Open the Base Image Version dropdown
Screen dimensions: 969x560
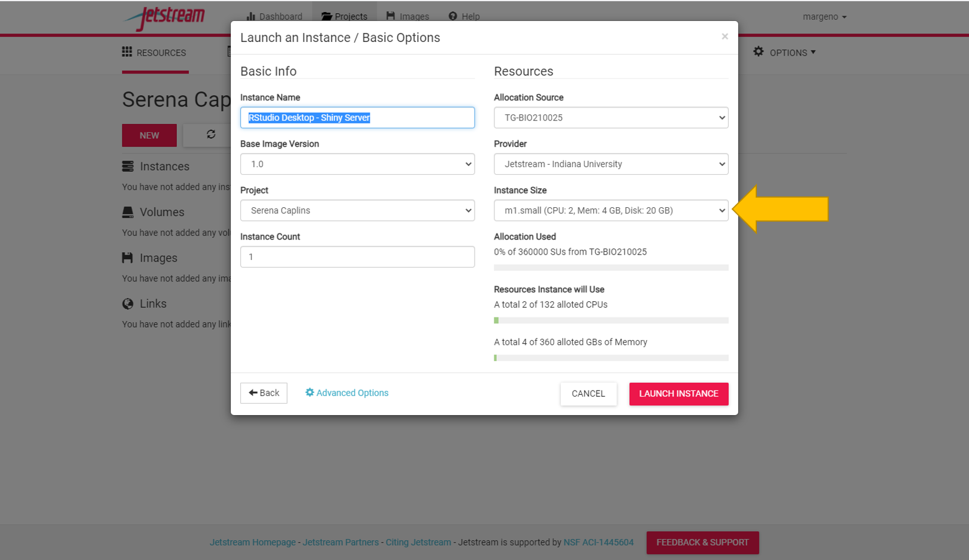pos(357,164)
